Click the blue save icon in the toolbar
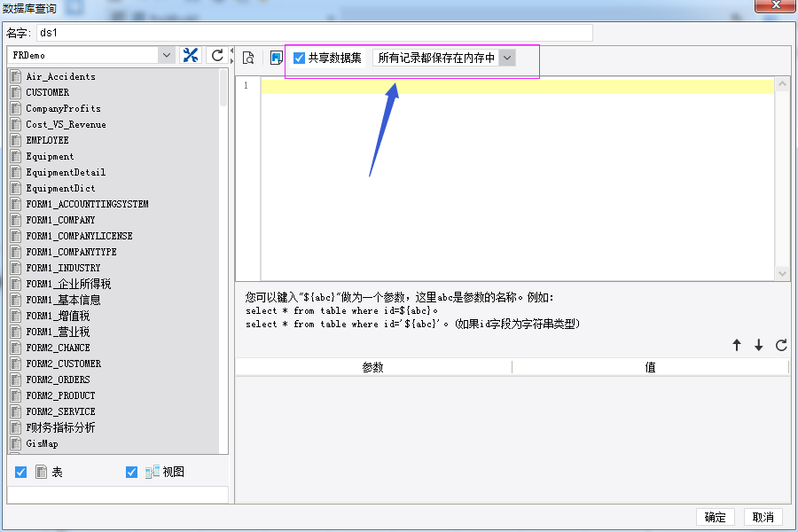Screen dimensions: 798x532 277,58
